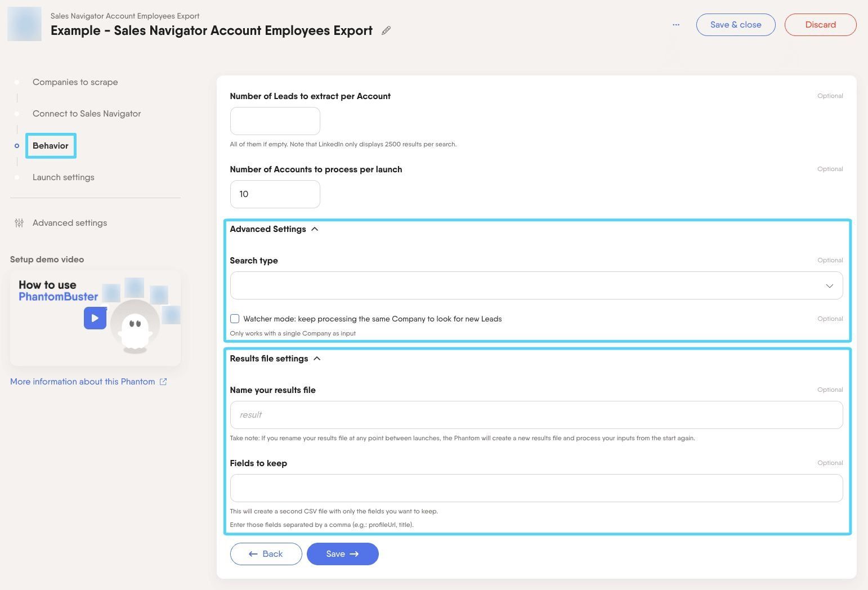Screen dimensions: 868x590
Task: Click the Name your results file field
Action: tap(536, 415)
